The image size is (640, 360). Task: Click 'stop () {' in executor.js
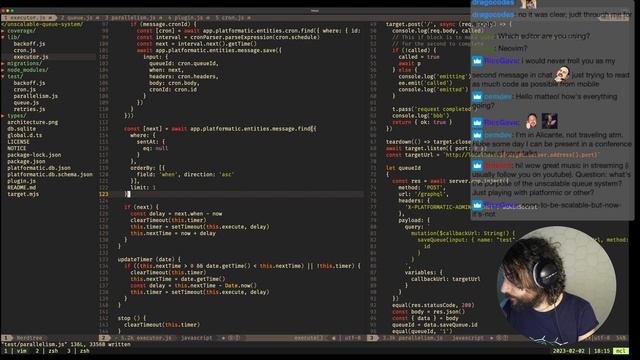(131, 318)
